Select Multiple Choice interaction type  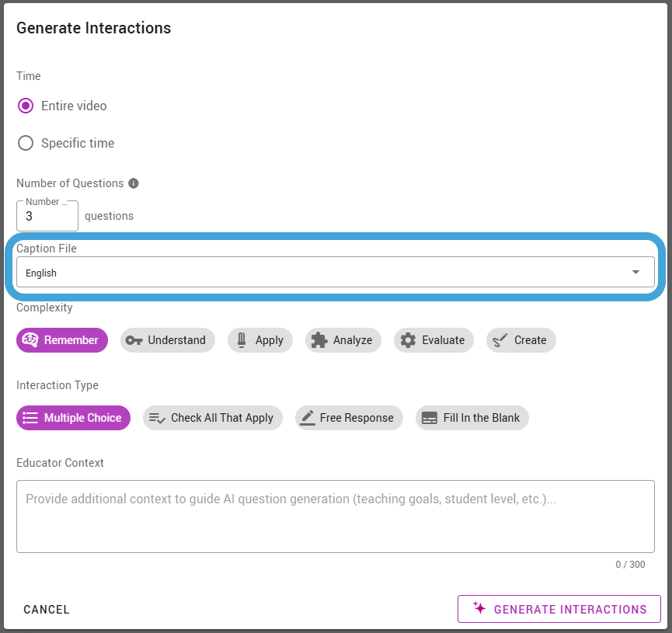[73, 418]
